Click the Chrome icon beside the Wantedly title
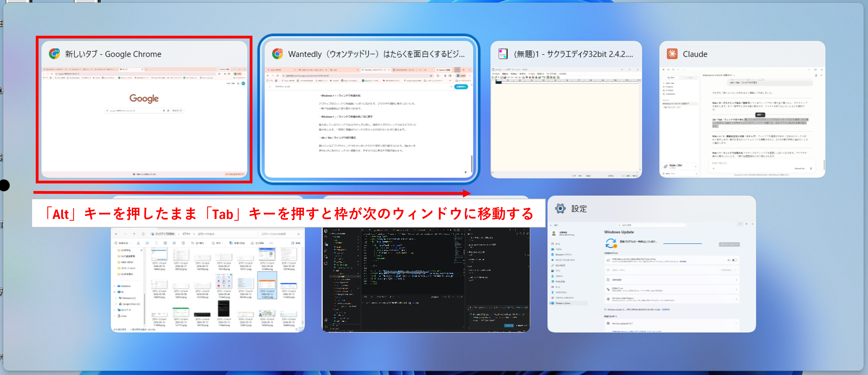Screen dimensions: 868x375 (x=277, y=54)
